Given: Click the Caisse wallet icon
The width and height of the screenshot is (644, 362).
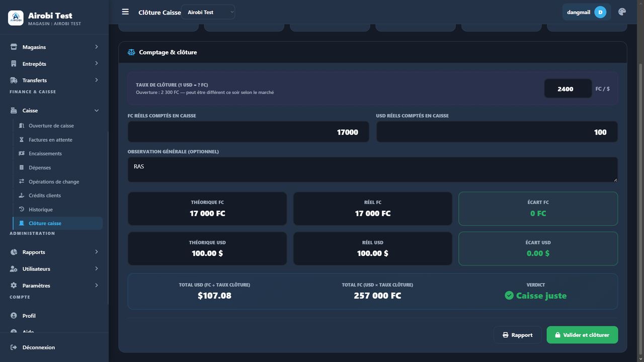Looking at the screenshot, I should coord(14,111).
